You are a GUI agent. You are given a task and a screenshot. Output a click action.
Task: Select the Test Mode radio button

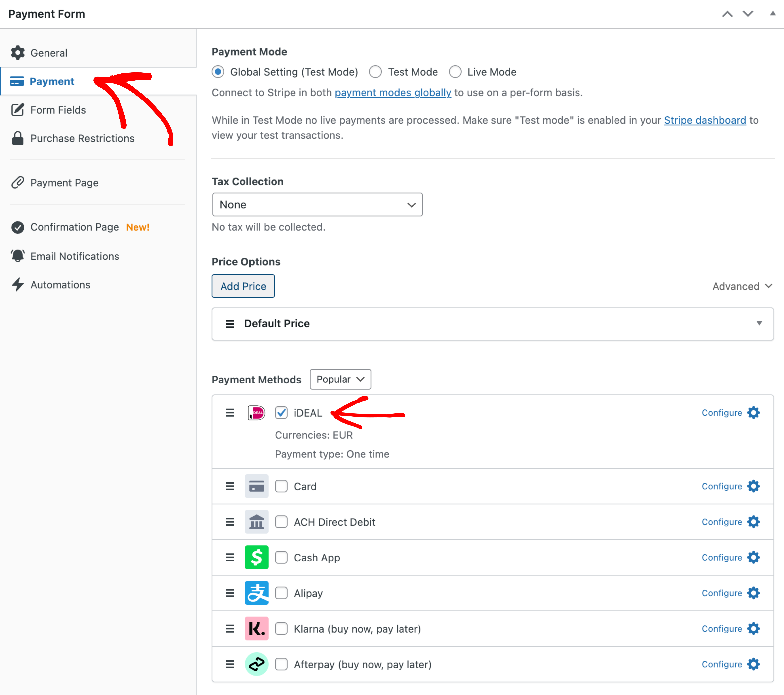click(375, 72)
